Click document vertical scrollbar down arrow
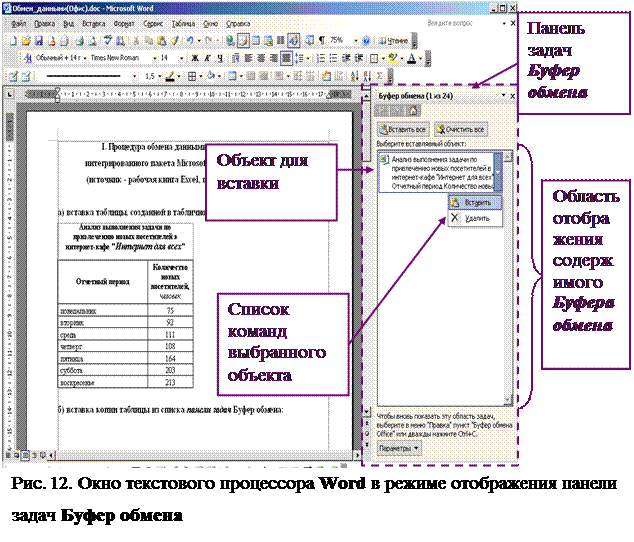Viewport: 634px width, 542px height. tap(366, 412)
